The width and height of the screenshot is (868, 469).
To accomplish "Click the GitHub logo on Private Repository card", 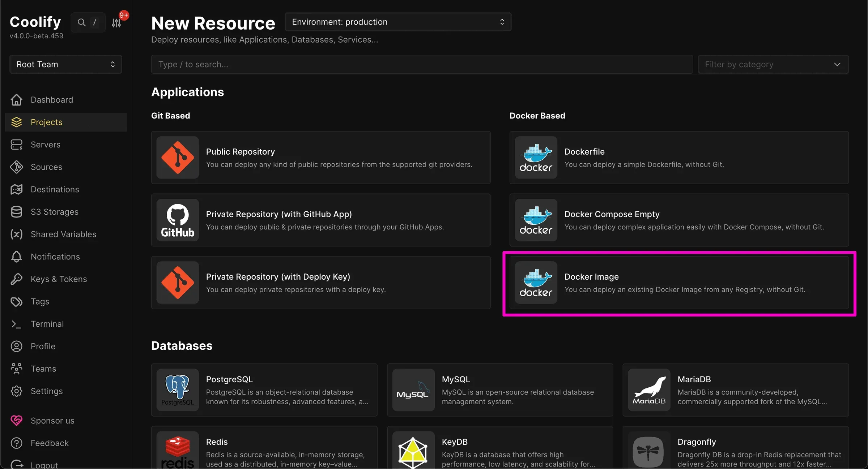I will coord(178,220).
